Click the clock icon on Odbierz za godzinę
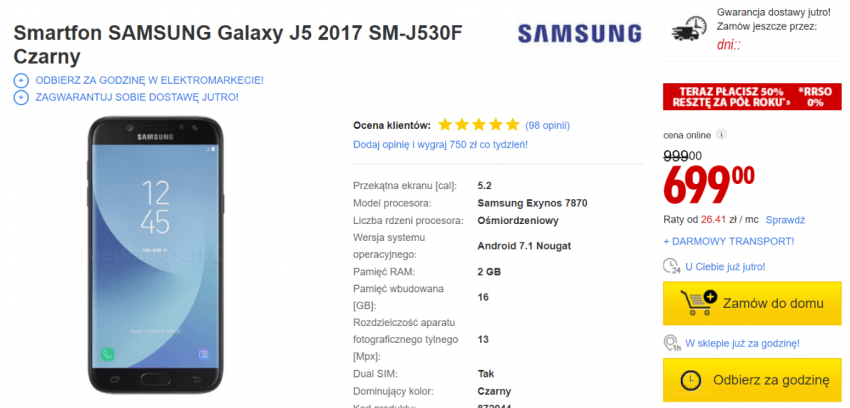Viewport: 850px width, 408px height. (x=691, y=380)
